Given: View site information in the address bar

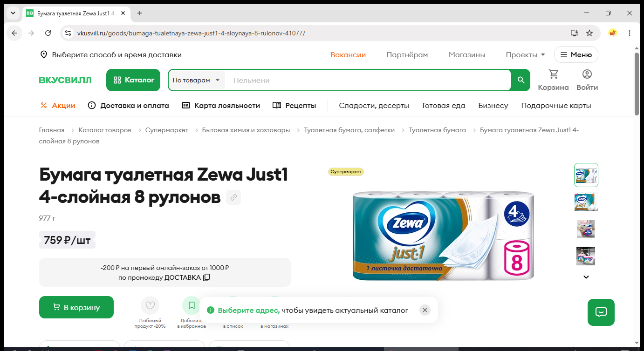Looking at the screenshot, I should (x=68, y=33).
